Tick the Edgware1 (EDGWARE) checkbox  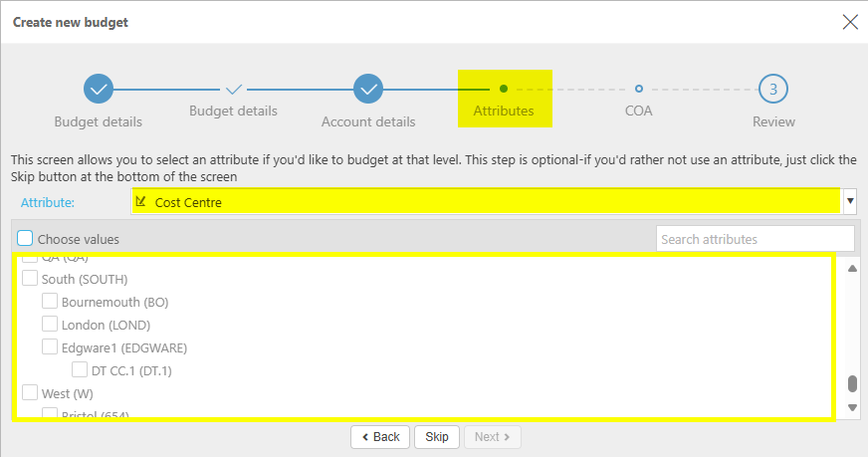pos(50,347)
